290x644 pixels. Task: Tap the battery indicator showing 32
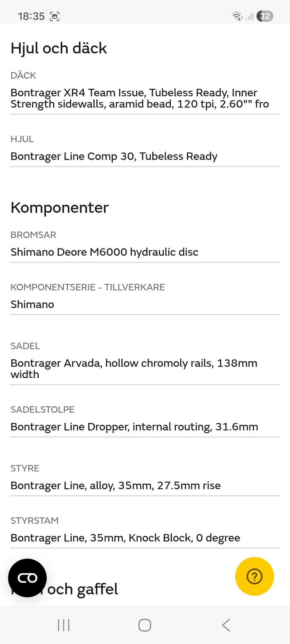[265, 16]
